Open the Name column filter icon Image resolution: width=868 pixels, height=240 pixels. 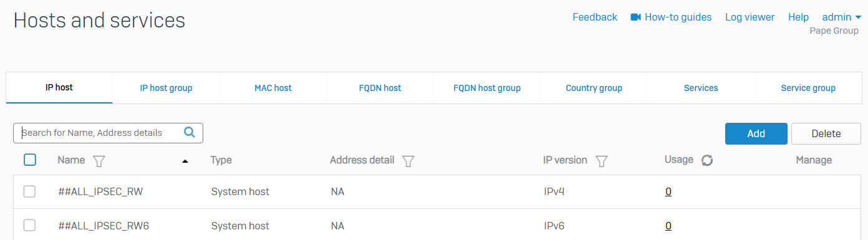coord(99,161)
